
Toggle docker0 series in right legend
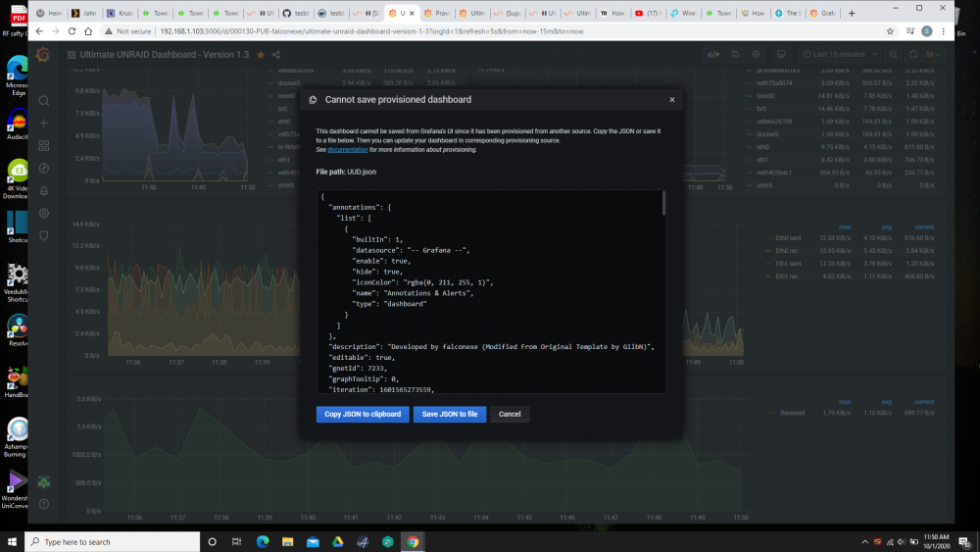click(x=767, y=134)
